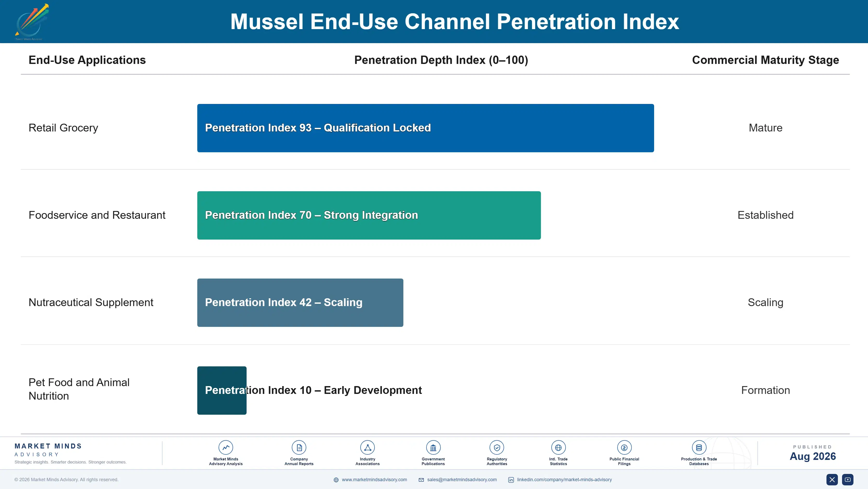Click the 'Scaling' maturity stage value in right column
The height and width of the screenshot is (489, 868).
(765, 302)
